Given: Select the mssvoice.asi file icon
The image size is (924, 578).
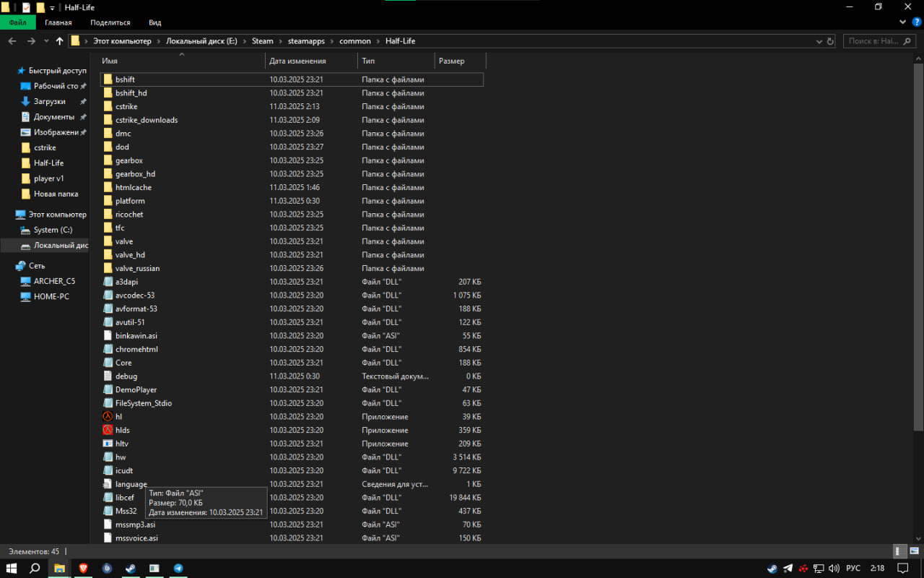Looking at the screenshot, I should [108, 538].
